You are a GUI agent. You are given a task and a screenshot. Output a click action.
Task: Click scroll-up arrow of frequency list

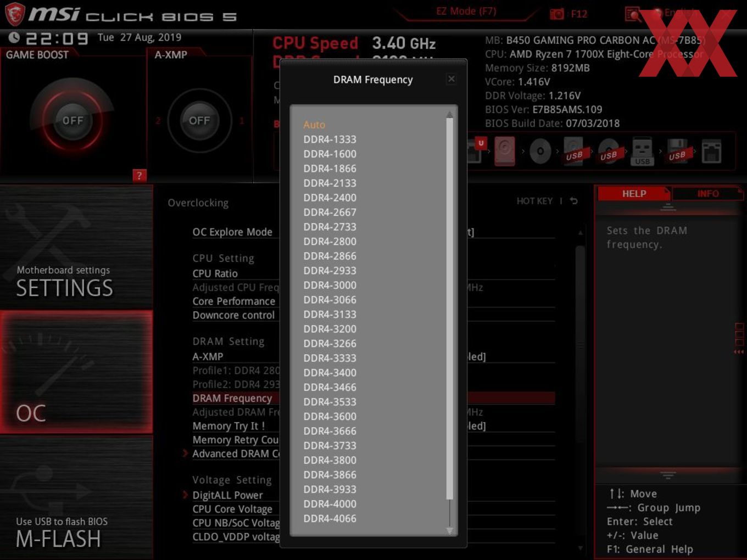(x=449, y=114)
